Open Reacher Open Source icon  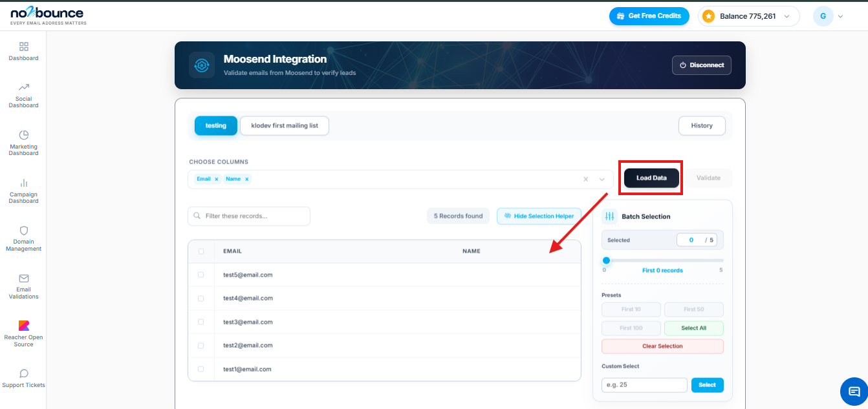pos(24,326)
